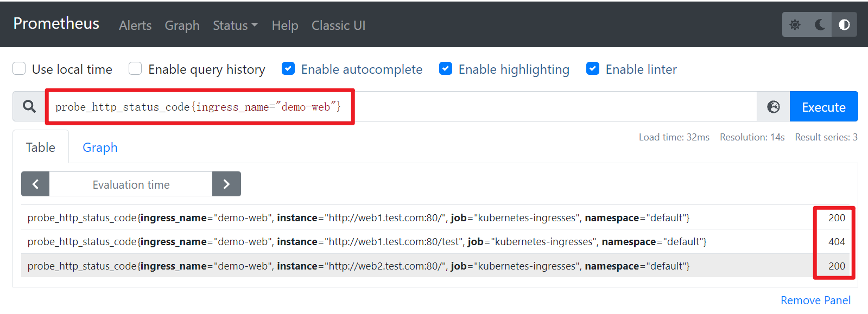Screen dimensions: 868x314
Task: Click the Remove Panel link
Action: 815,300
